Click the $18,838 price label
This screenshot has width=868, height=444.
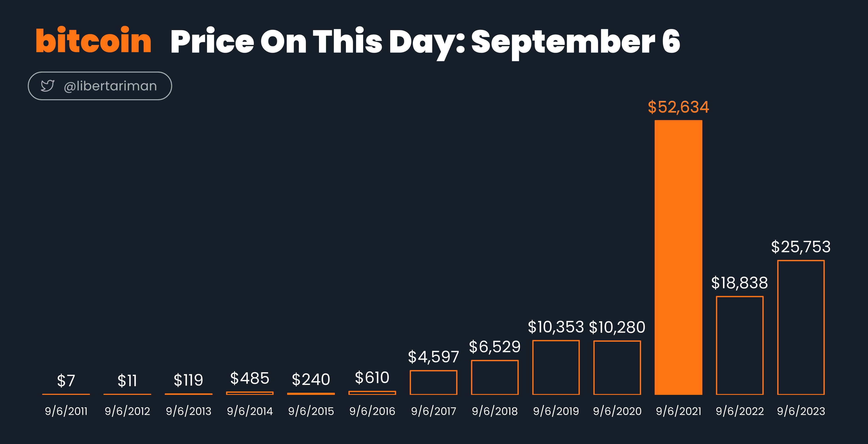(740, 283)
